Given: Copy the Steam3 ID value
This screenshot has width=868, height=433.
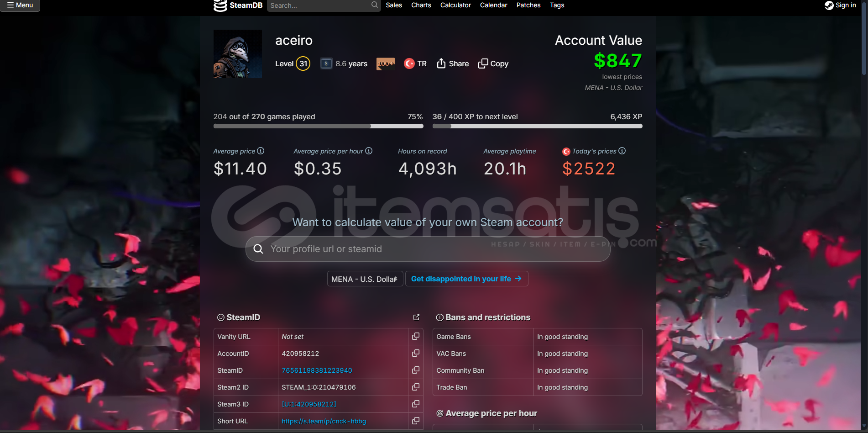Looking at the screenshot, I should pyautogui.click(x=415, y=404).
